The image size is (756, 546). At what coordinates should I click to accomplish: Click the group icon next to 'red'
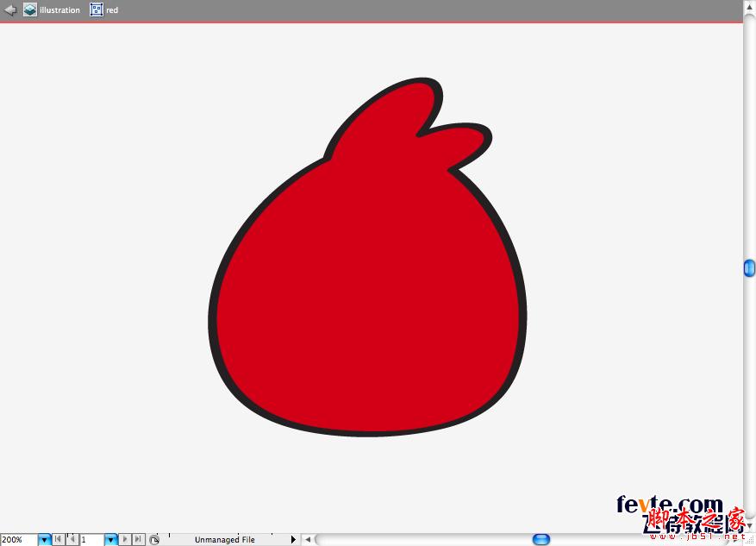[97, 9]
